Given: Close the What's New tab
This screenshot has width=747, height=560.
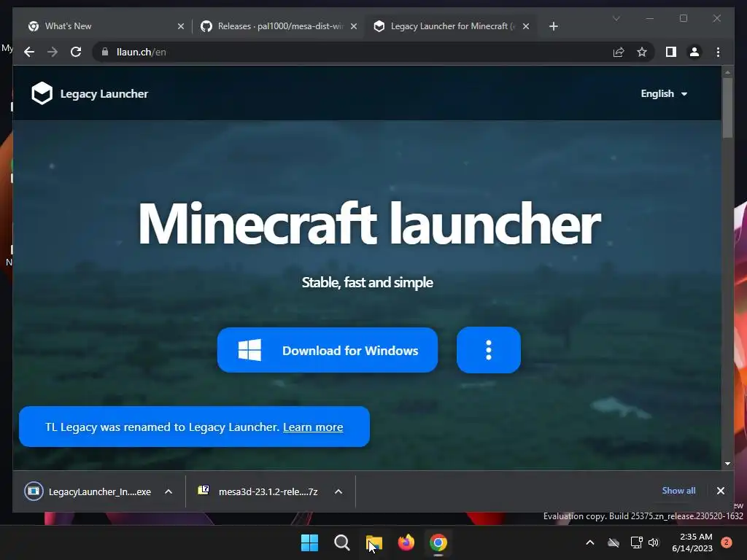Looking at the screenshot, I should (181, 26).
